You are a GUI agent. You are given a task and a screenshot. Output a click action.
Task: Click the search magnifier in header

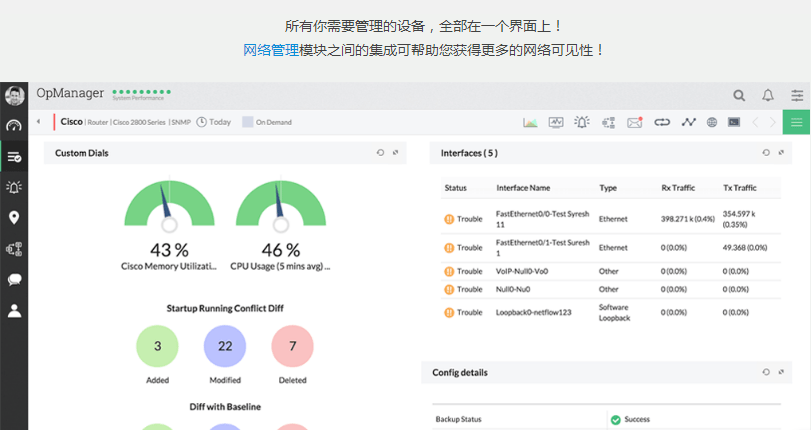(739, 95)
